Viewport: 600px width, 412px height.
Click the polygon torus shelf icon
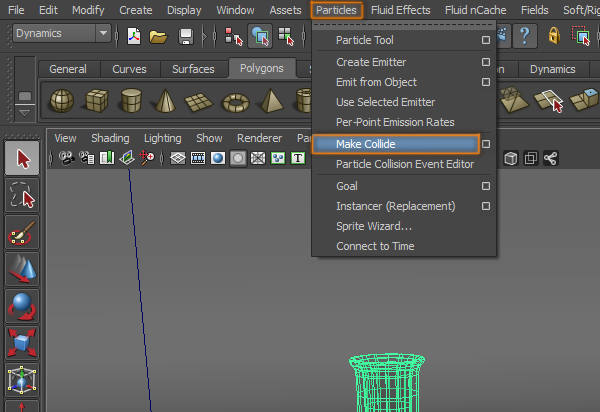(x=235, y=101)
